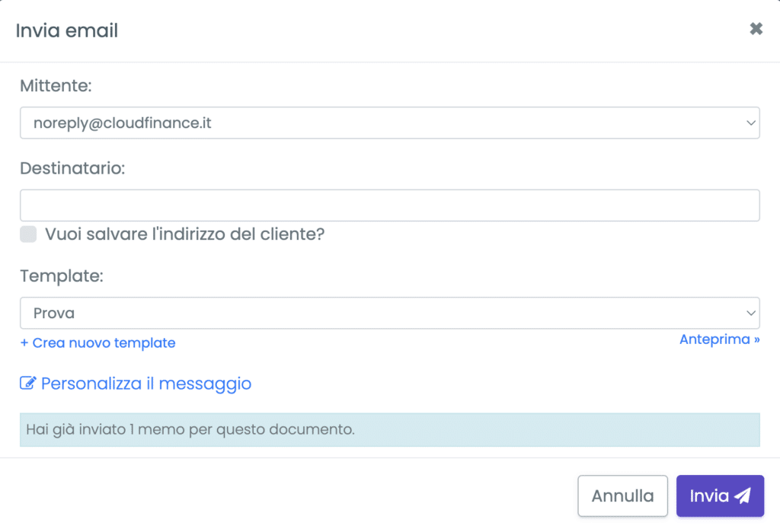
Task: Close the Invia email dialog
Action: (756, 29)
